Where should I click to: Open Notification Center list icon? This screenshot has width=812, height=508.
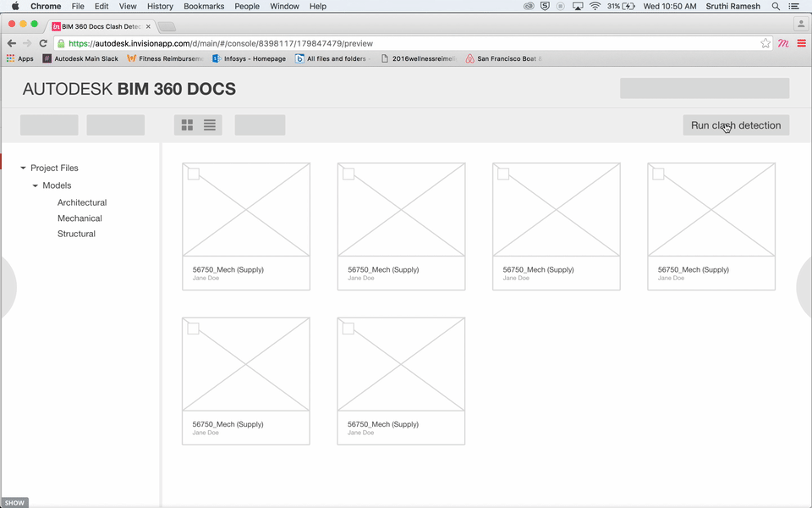pyautogui.click(x=793, y=6)
